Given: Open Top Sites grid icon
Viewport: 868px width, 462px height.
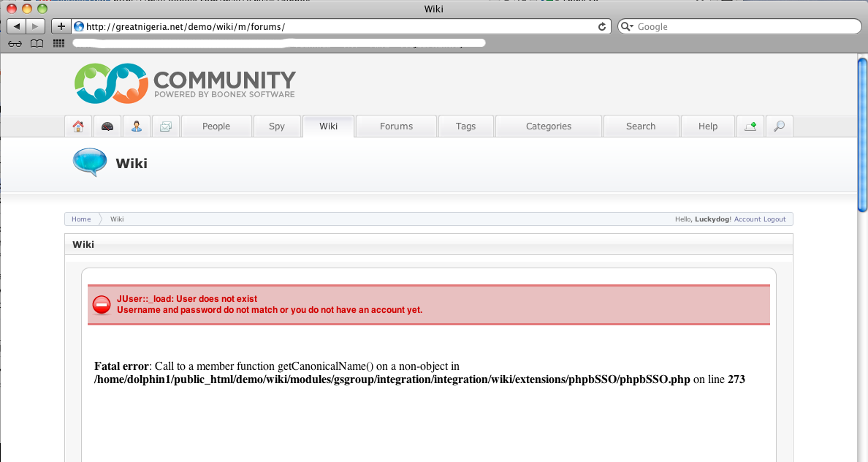Looking at the screenshot, I should click(58, 44).
